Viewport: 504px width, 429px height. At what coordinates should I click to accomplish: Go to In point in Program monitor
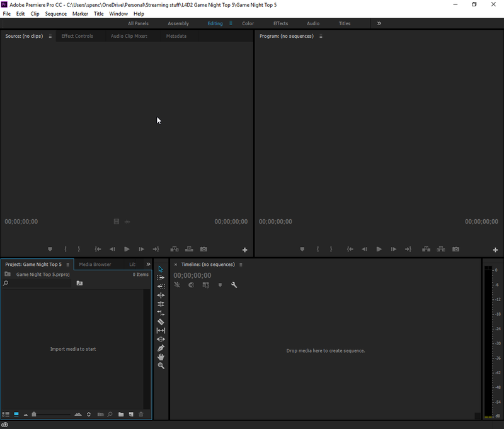pyautogui.click(x=350, y=249)
